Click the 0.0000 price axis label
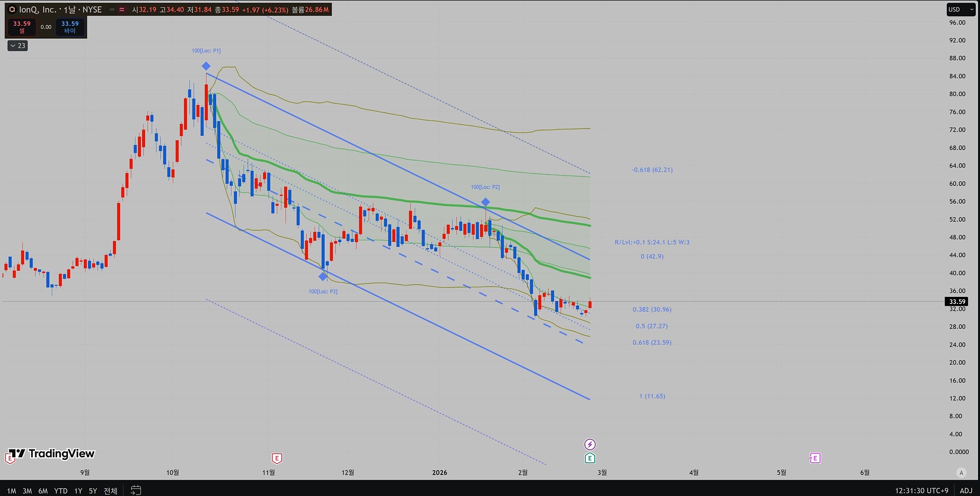 click(959, 452)
